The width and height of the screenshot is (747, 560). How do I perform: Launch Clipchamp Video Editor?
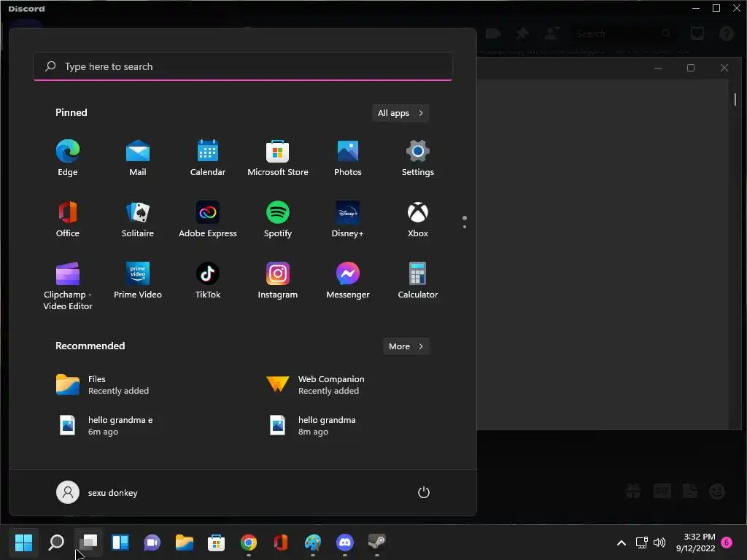point(68,287)
